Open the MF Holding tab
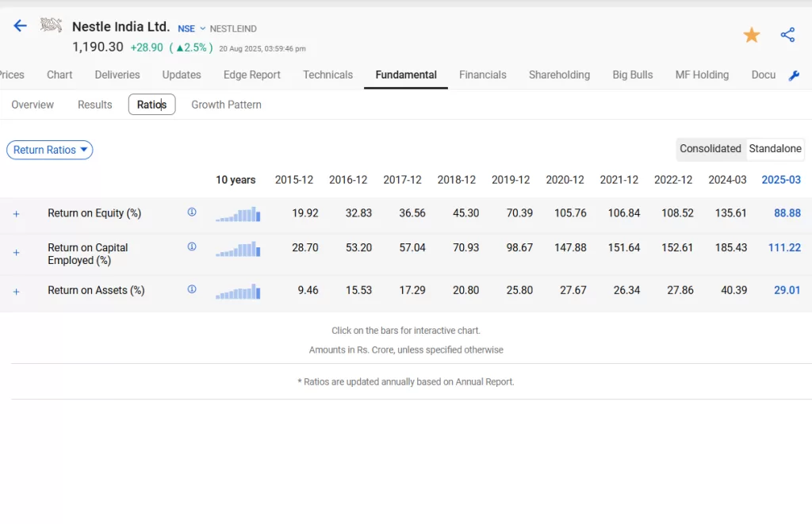 702,75
